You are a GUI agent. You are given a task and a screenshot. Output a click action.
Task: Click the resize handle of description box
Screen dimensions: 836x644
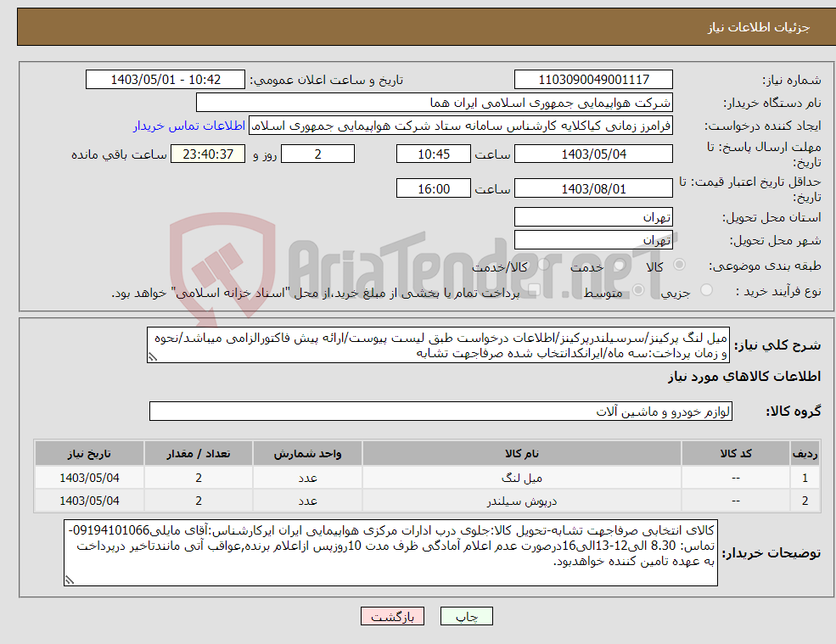153,357
